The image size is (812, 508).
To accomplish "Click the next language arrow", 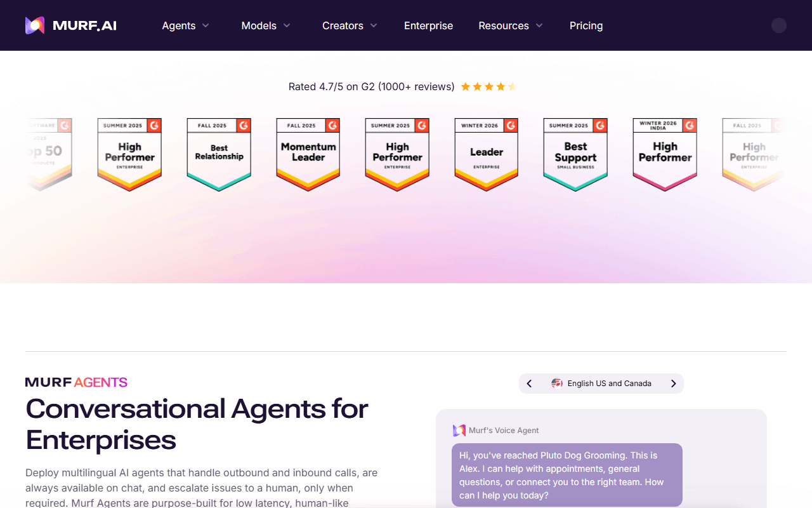I will point(674,384).
